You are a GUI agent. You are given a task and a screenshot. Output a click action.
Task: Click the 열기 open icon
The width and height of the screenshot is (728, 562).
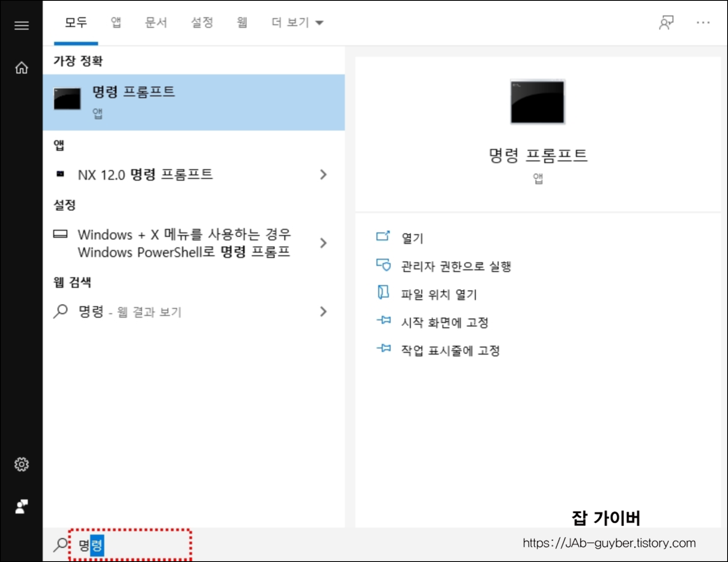pos(383,236)
